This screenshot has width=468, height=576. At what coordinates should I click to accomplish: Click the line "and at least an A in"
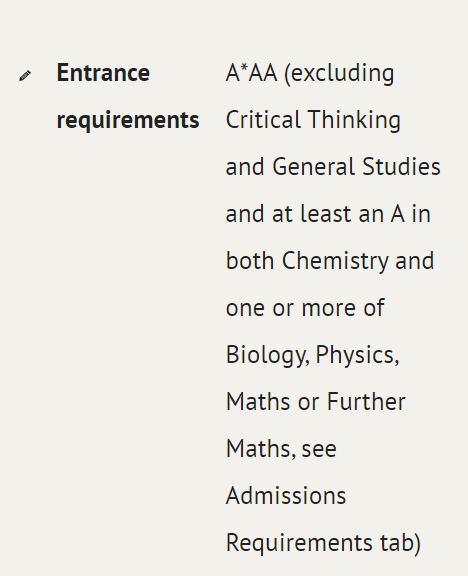tap(328, 214)
